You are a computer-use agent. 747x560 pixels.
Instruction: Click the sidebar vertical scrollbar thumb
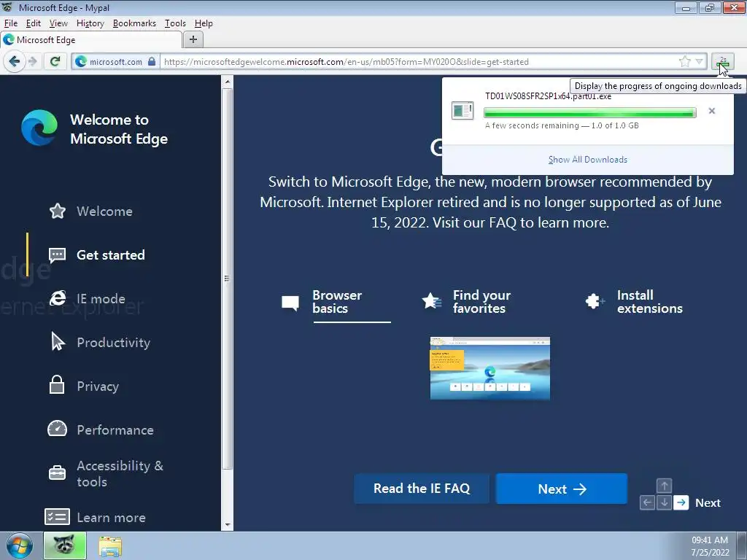click(228, 279)
